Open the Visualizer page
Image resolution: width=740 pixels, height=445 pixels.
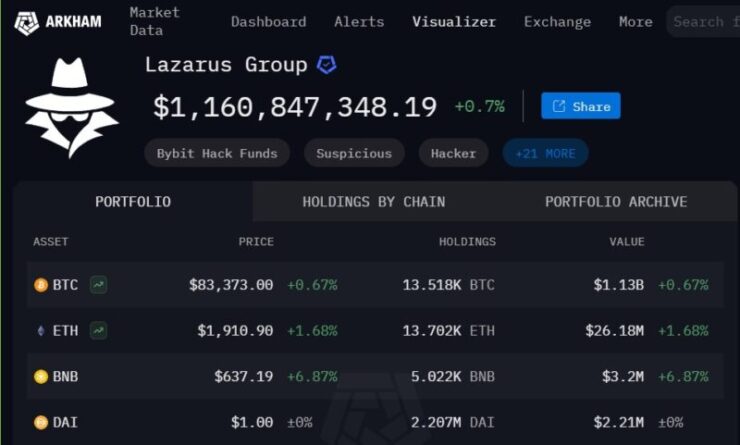454,22
